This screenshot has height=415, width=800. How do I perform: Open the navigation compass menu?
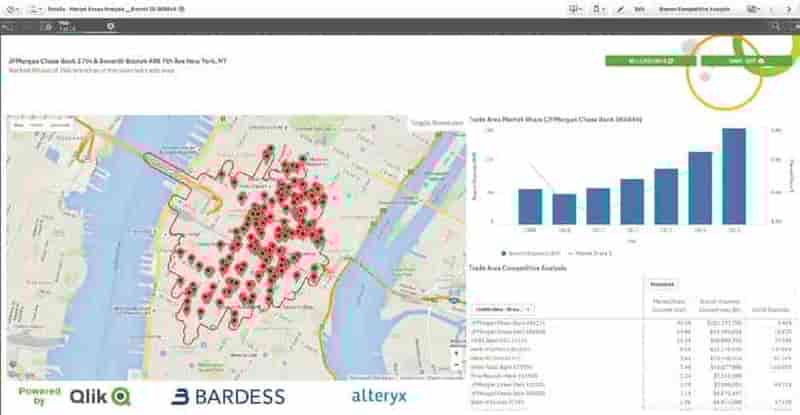pos(10,9)
